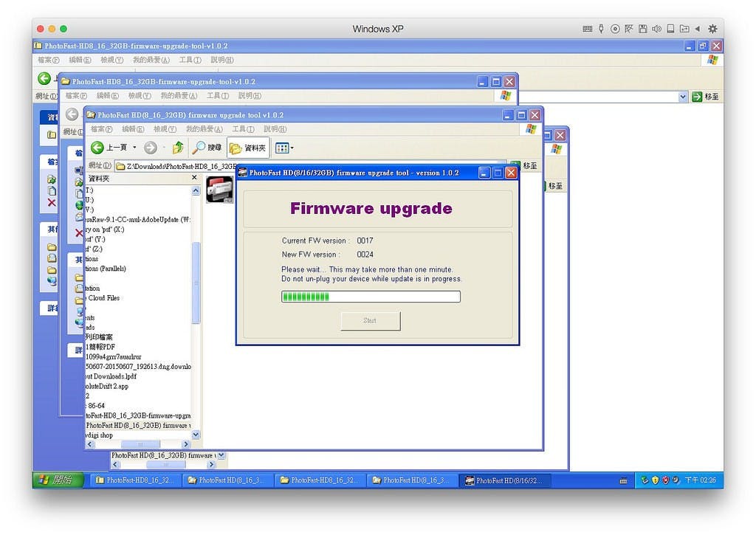Open 檔案(F) menu in the rearmost Explorer window
756x535 pixels.
pyautogui.click(x=49, y=60)
